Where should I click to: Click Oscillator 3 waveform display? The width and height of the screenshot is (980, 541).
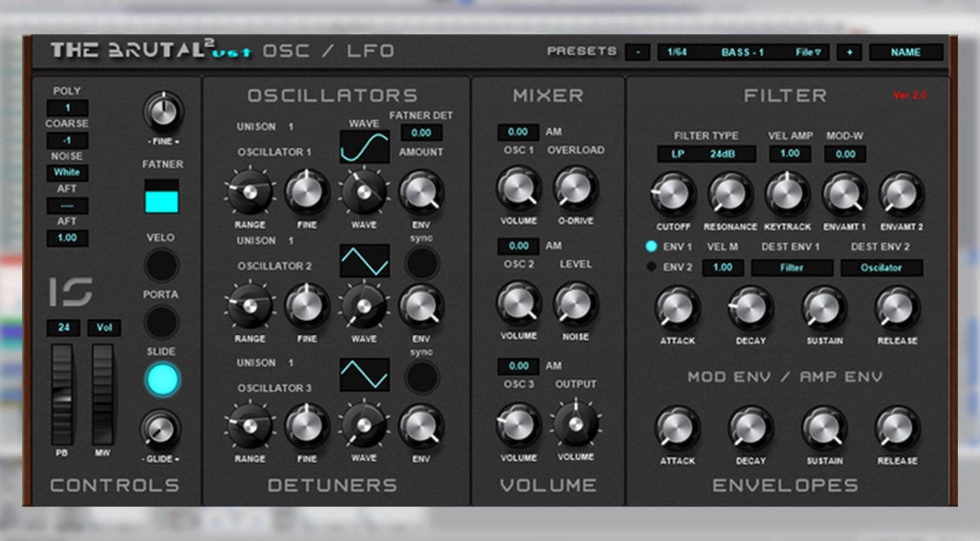tap(365, 374)
